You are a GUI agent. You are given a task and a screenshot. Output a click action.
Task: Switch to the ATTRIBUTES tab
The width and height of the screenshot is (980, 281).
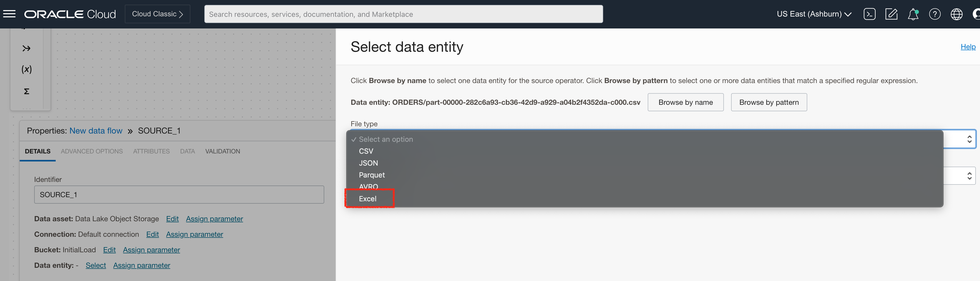click(152, 151)
